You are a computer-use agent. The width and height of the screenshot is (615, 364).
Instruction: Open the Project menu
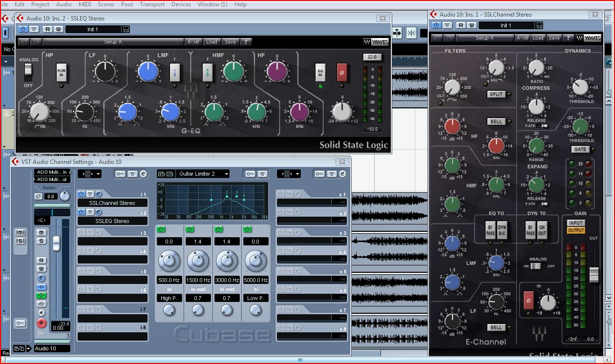(40, 4)
